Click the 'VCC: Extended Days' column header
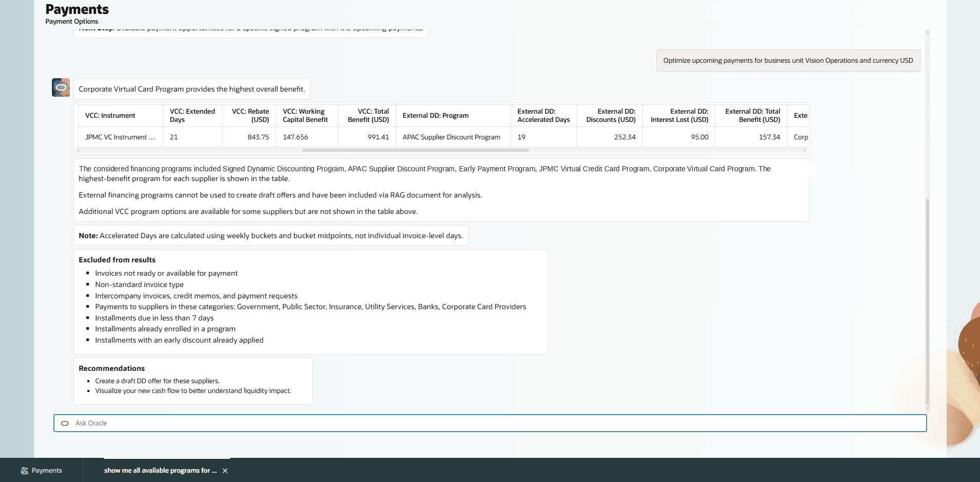The width and height of the screenshot is (980, 482). (x=193, y=115)
